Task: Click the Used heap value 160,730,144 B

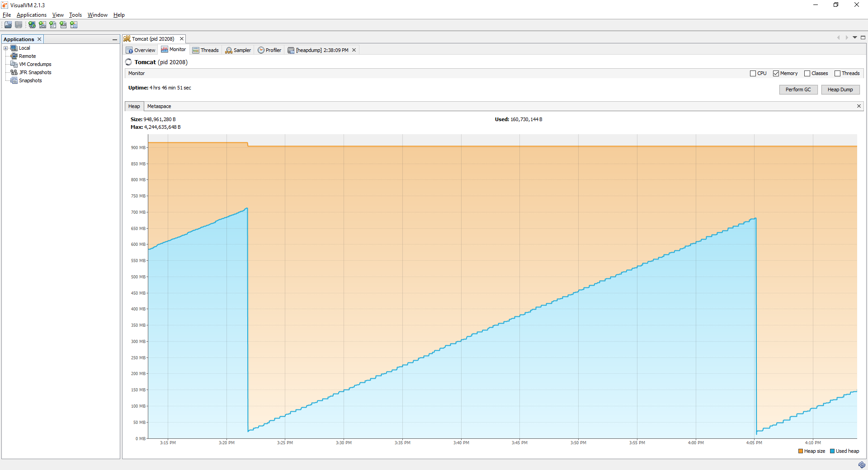Action: (x=526, y=119)
